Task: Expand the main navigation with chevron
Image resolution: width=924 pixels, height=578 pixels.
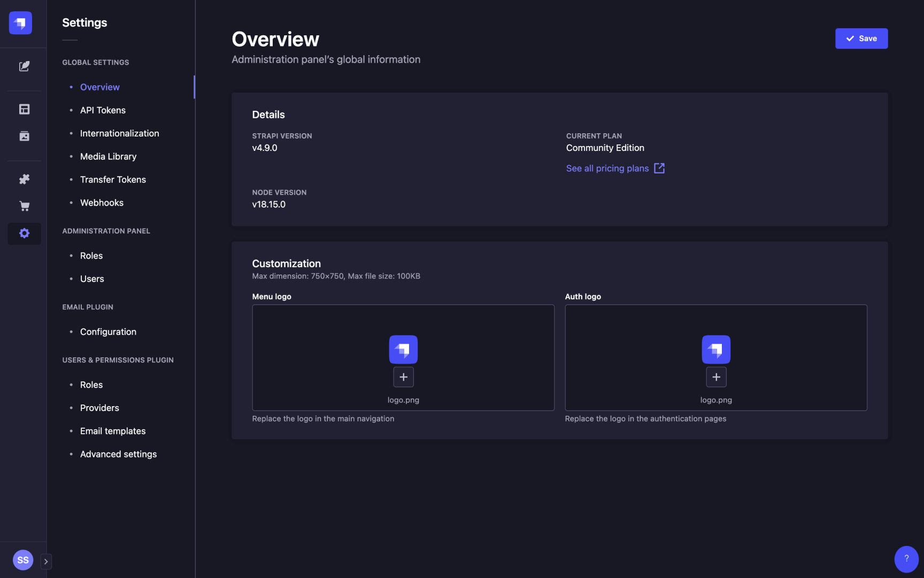Action: click(46, 561)
